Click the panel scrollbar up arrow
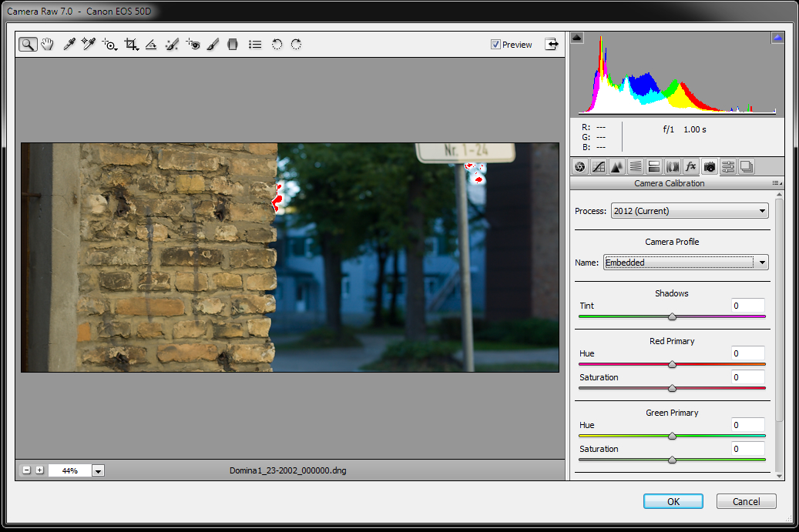Image resolution: width=799 pixels, height=532 pixels. coord(779,195)
